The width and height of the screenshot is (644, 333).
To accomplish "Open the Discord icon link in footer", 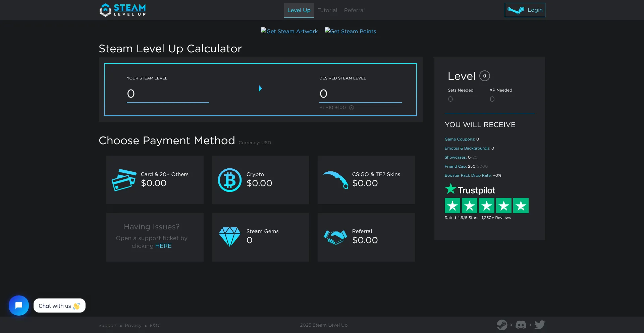I will (x=521, y=325).
